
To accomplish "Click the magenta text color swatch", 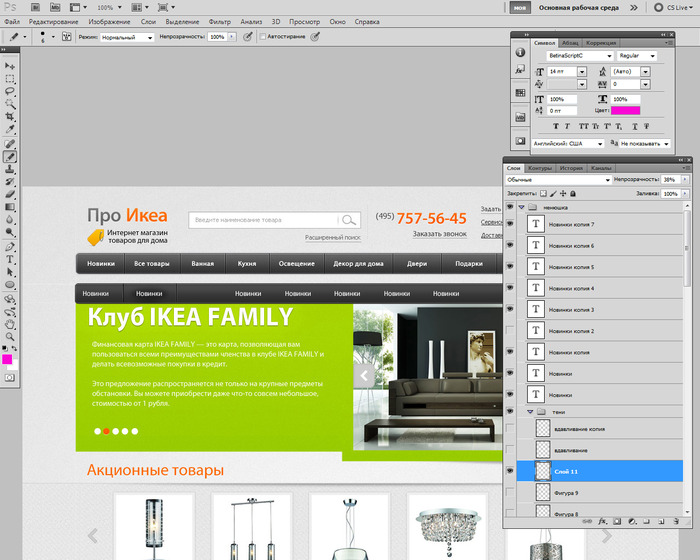I will (625, 110).
